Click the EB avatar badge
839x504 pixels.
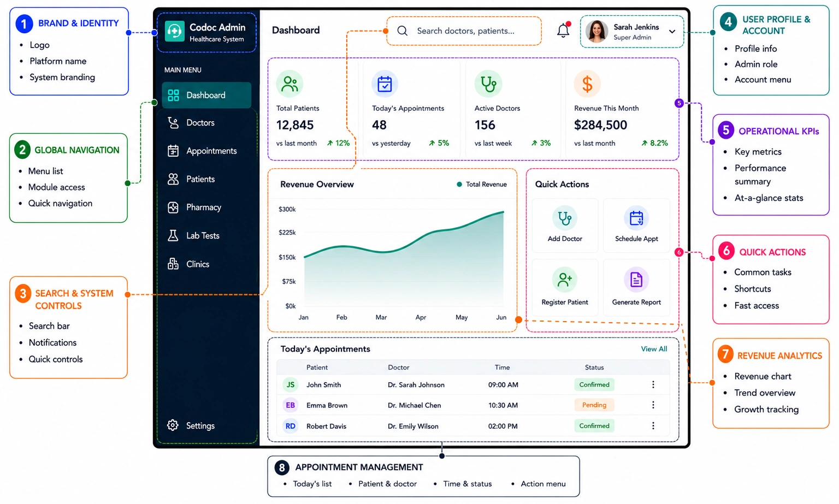tap(291, 405)
